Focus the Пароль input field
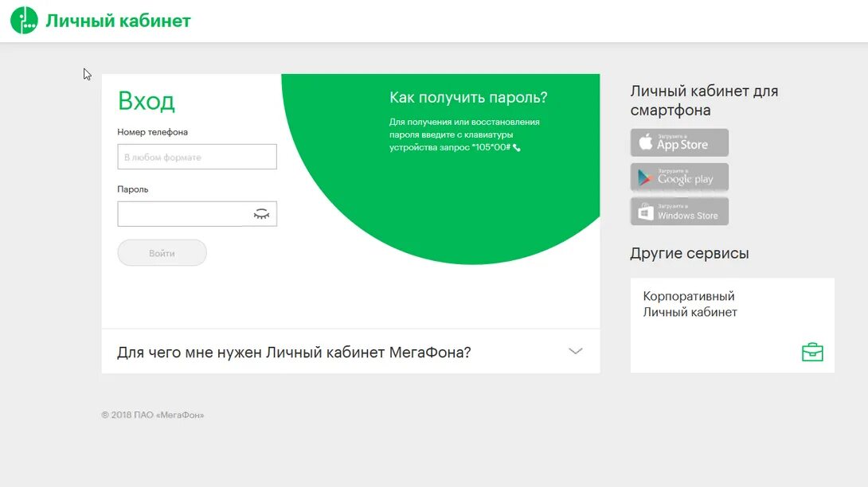Viewport: 868px width, 487px height. coord(197,213)
